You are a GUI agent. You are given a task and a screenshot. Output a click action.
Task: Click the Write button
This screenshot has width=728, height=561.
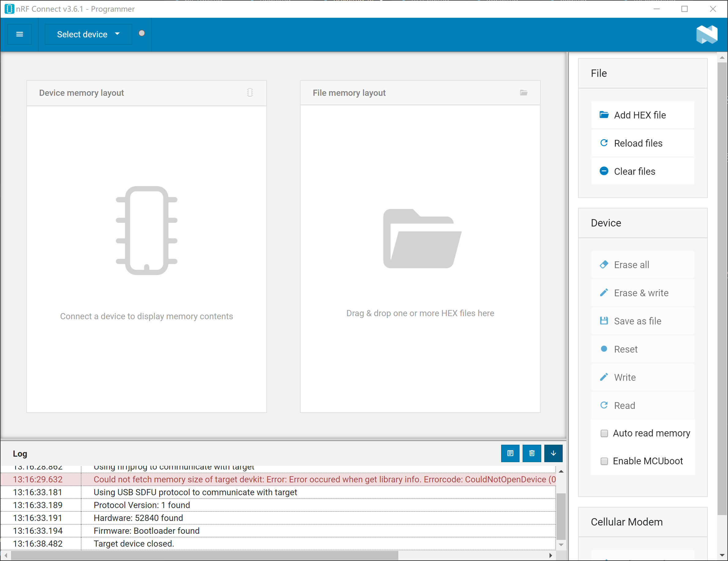tap(643, 377)
